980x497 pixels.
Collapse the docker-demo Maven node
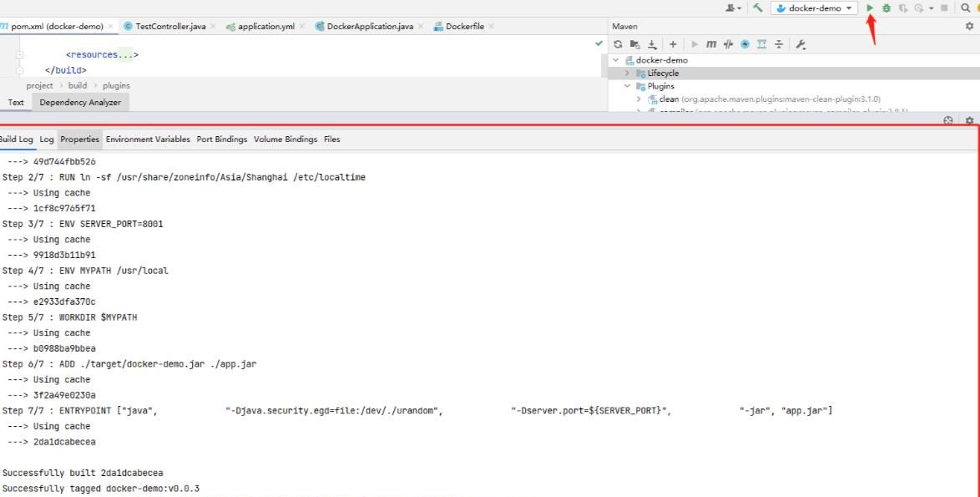tap(615, 60)
